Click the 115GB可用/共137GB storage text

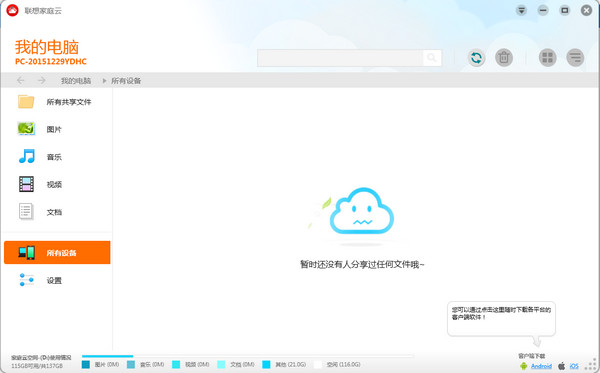[37, 366]
